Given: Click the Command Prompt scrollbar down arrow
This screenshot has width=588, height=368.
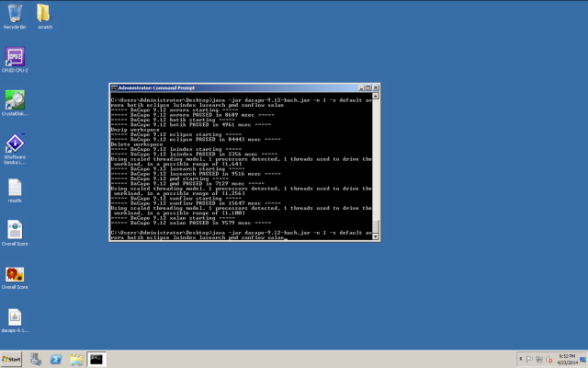Looking at the screenshot, I should (376, 236).
